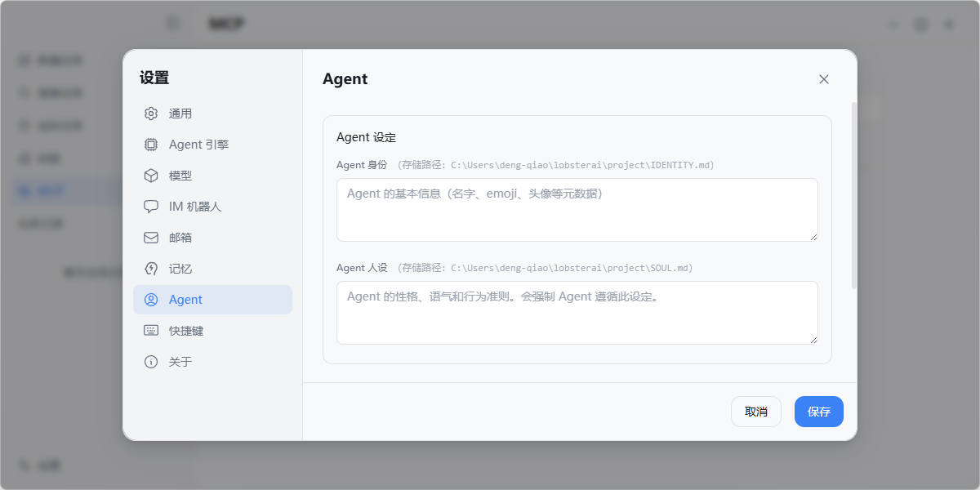Switch to the 快捷键 settings page label

[x=186, y=331]
